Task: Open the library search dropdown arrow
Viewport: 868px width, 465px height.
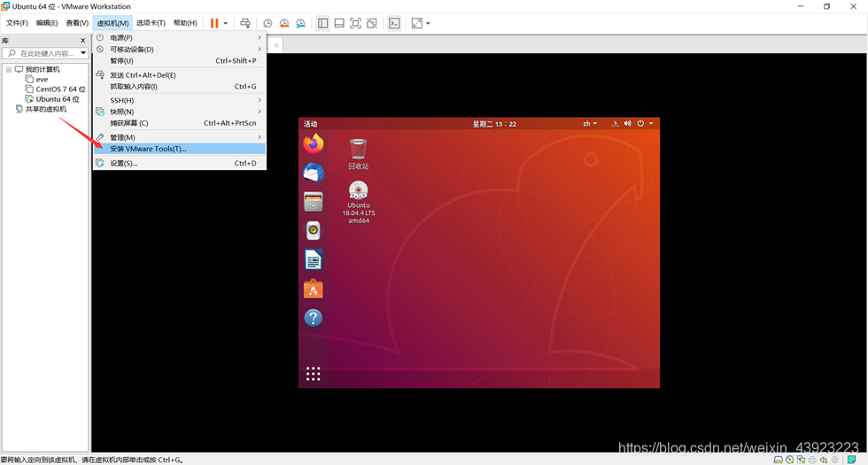Action: [83, 53]
